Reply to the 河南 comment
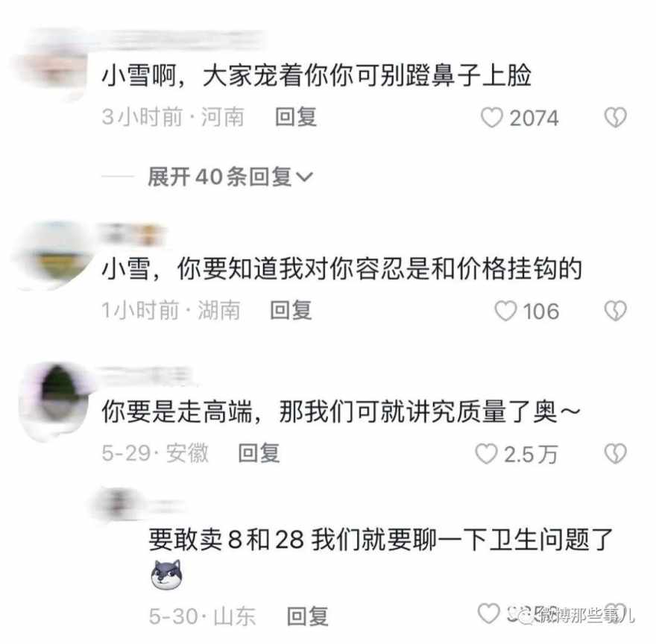The width and height of the screenshot is (656, 644). pos(295,117)
